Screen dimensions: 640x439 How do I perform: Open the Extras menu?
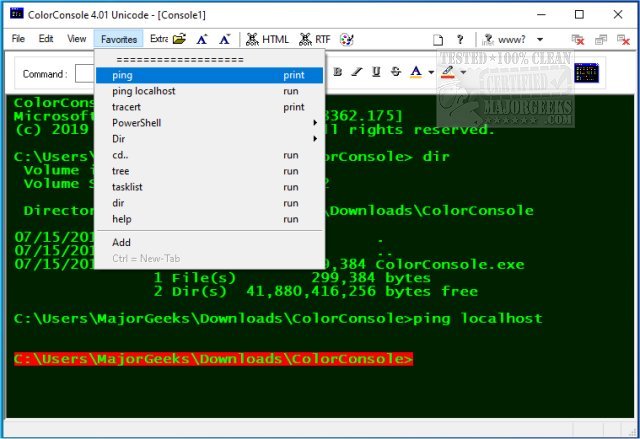(x=159, y=39)
